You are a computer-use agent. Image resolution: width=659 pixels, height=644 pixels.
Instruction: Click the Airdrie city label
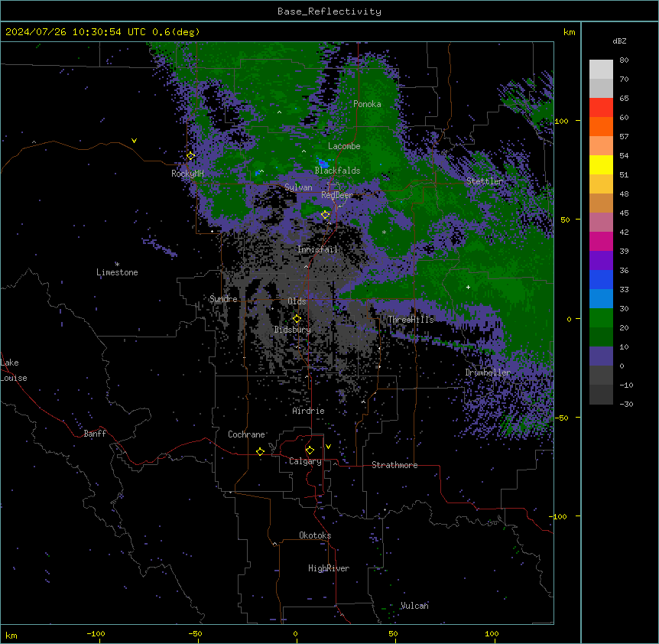[309, 411]
